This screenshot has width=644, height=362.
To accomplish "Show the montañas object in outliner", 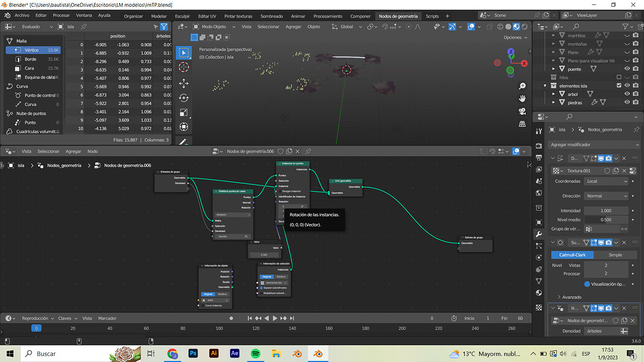I will [627, 44].
